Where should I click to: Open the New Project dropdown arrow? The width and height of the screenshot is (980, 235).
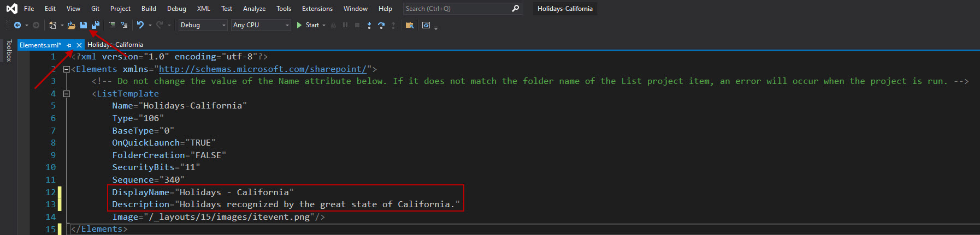pos(62,25)
